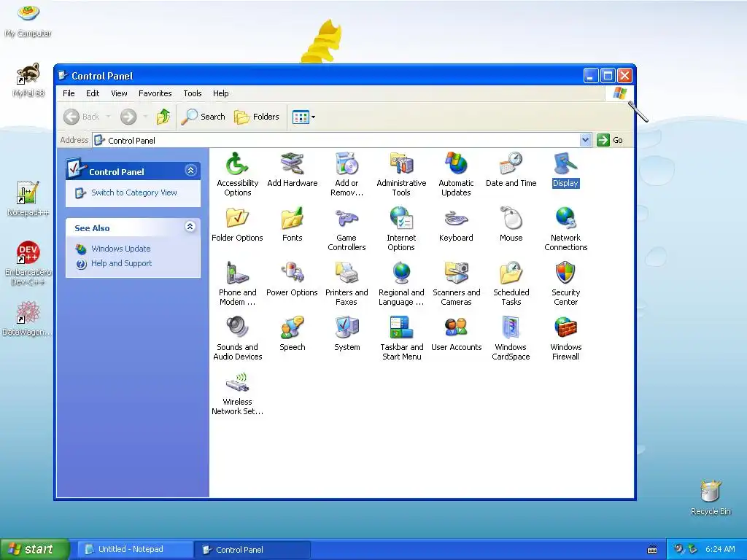747x560 pixels.
Task: Click the Search toolbar button
Action: click(x=204, y=117)
